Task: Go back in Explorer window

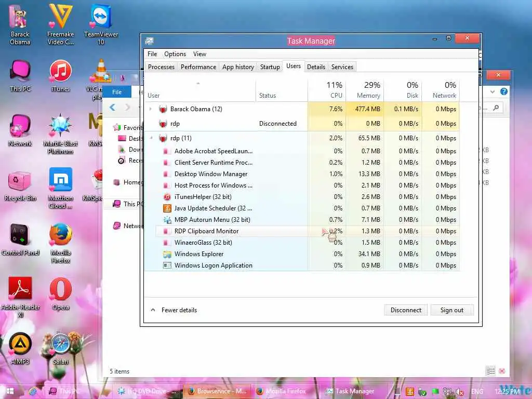Action: pyautogui.click(x=113, y=108)
